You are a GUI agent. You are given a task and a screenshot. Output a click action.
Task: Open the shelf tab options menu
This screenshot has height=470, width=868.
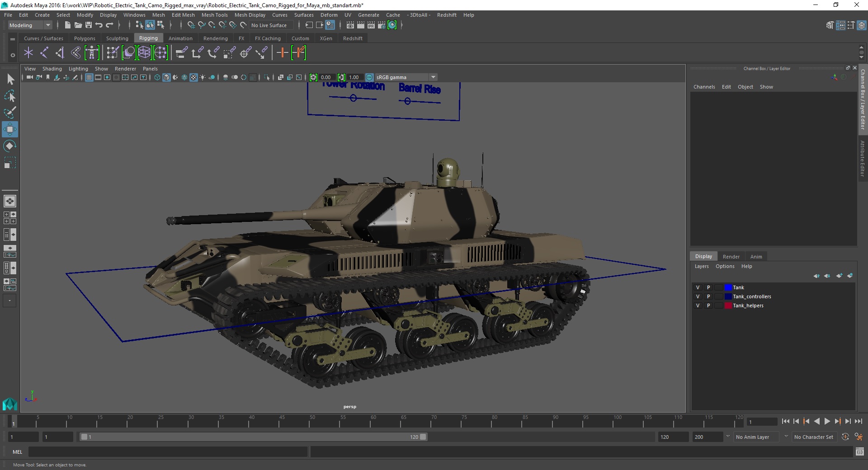pyautogui.click(x=13, y=55)
